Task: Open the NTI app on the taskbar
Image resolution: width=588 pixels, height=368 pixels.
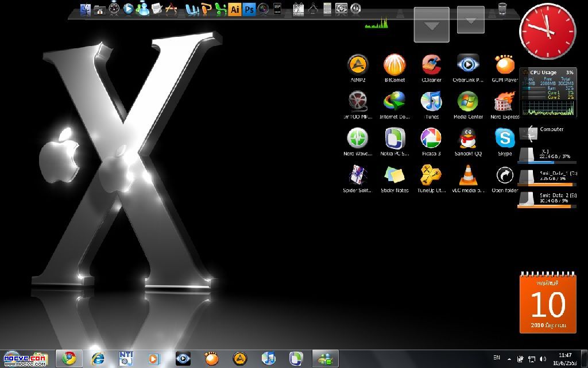Action: (126, 359)
